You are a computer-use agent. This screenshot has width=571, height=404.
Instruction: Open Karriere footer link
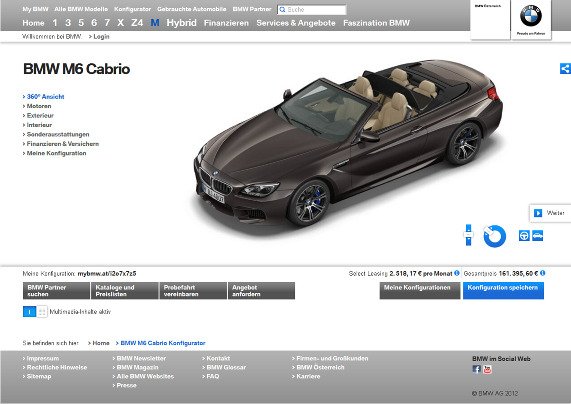pyautogui.click(x=306, y=376)
